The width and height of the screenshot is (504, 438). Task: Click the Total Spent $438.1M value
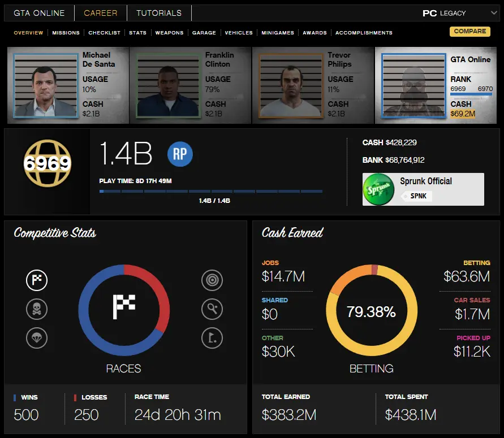pos(411,415)
